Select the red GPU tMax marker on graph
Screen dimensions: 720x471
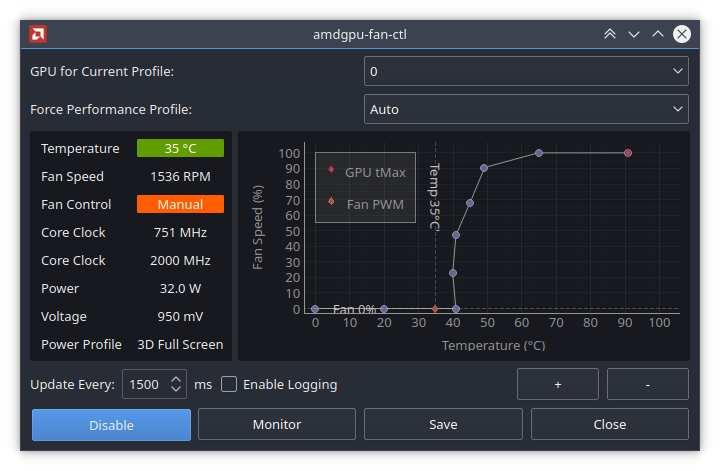pyautogui.click(x=628, y=153)
